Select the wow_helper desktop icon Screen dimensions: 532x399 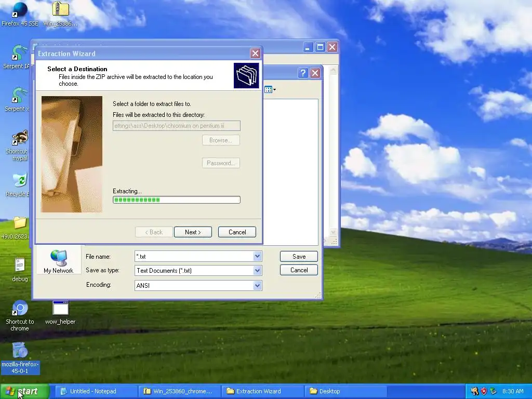[60, 312]
